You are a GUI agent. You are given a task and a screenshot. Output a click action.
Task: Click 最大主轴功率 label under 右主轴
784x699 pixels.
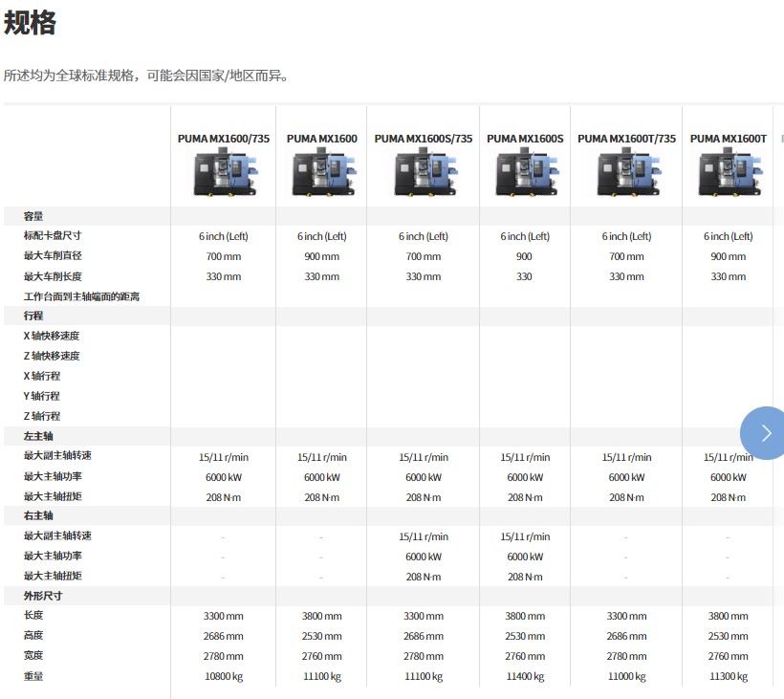53,556
